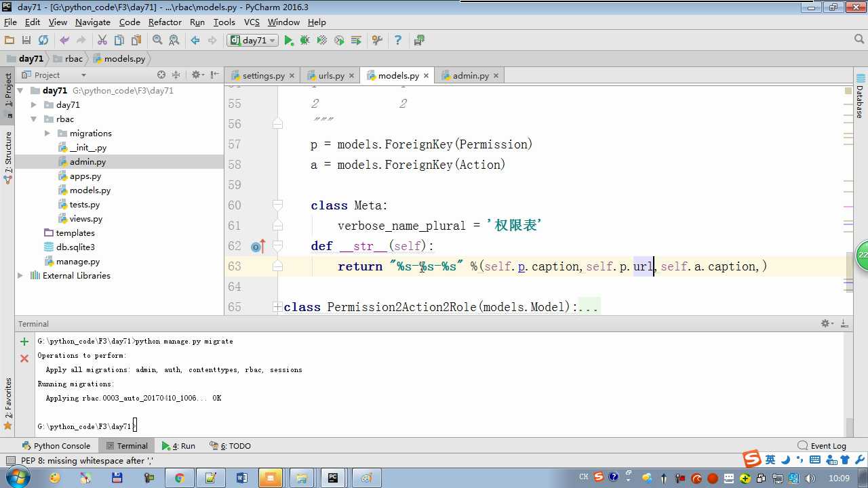Click the Undo toolbar icon
The width and height of the screenshot is (868, 488).
pyautogui.click(x=64, y=41)
